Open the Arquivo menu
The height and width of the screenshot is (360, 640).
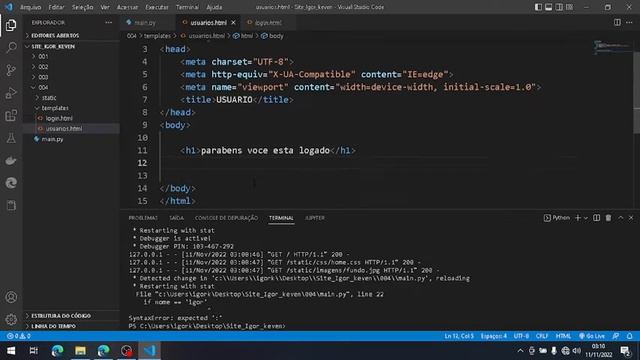pyautogui.click(x=30, y=7)
